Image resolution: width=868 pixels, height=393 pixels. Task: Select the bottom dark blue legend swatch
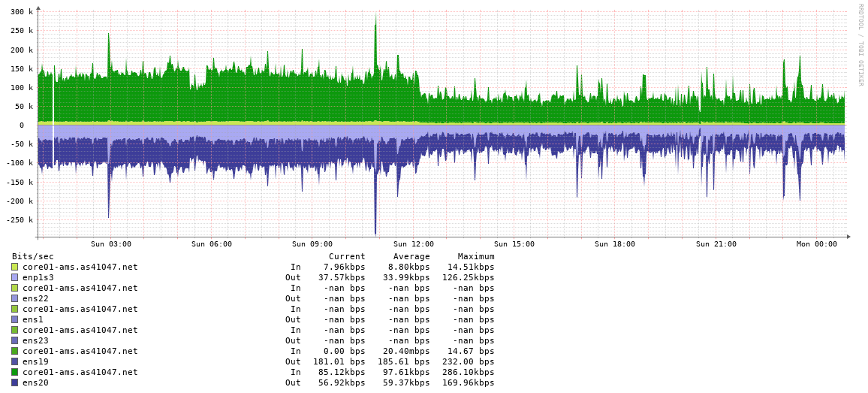(x=14, y=382)
